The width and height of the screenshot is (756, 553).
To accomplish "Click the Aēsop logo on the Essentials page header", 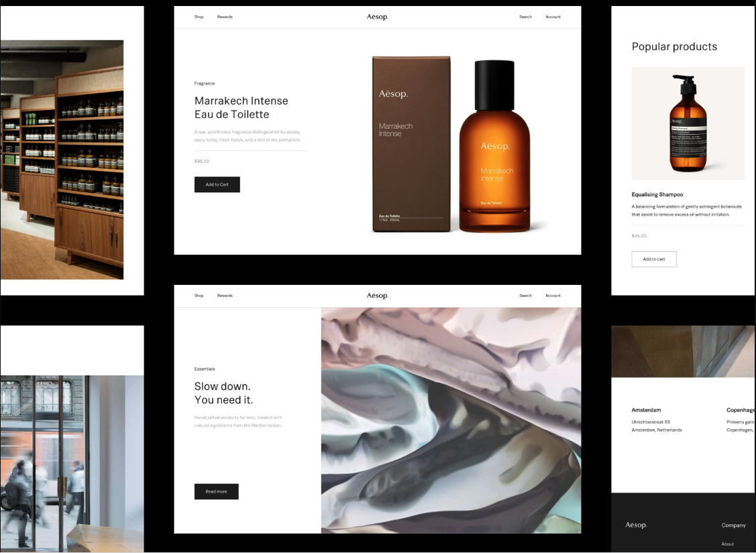I will point(378,296).
